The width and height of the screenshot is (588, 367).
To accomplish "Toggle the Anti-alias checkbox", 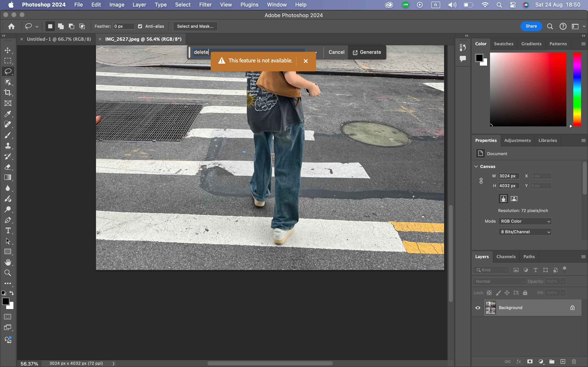I will (x=140, y=27).
